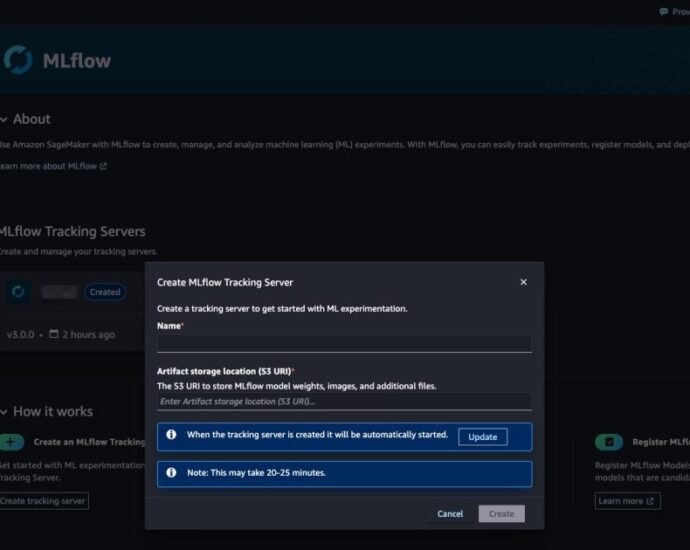Cancel the tracking server creation

(450, 513)
